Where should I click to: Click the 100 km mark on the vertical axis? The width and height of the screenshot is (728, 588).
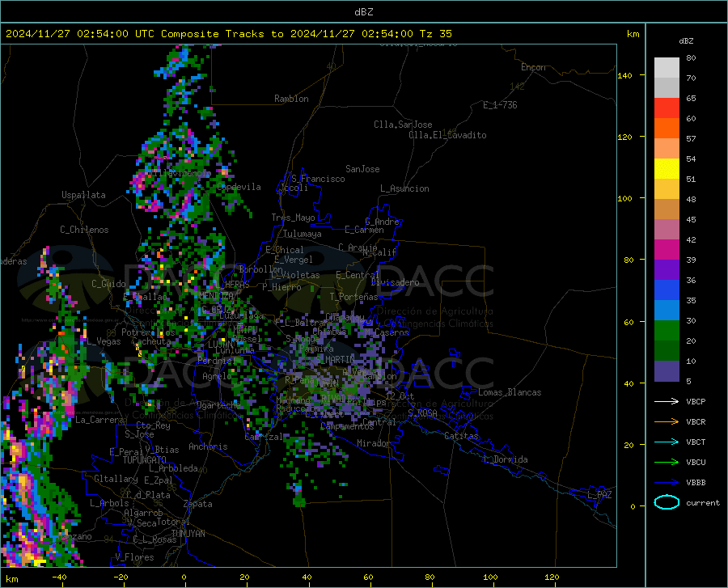625,198
